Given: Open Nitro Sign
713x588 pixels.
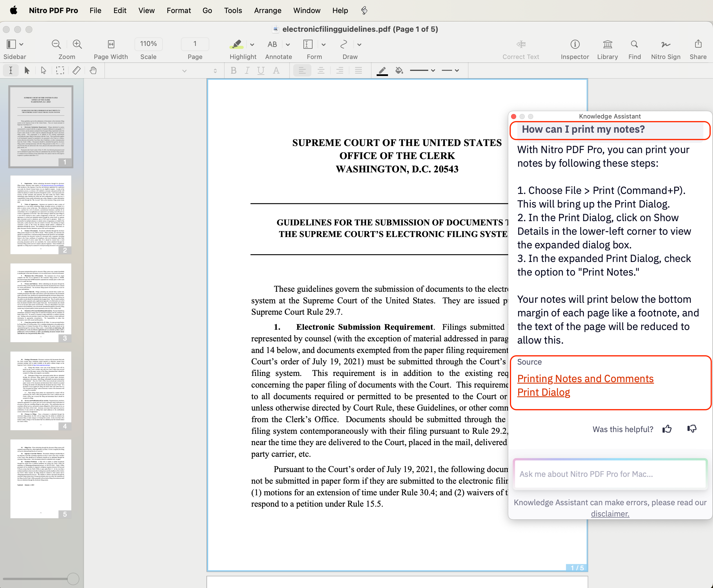Looking at the screenshot, I should click(x=665, y=45).
